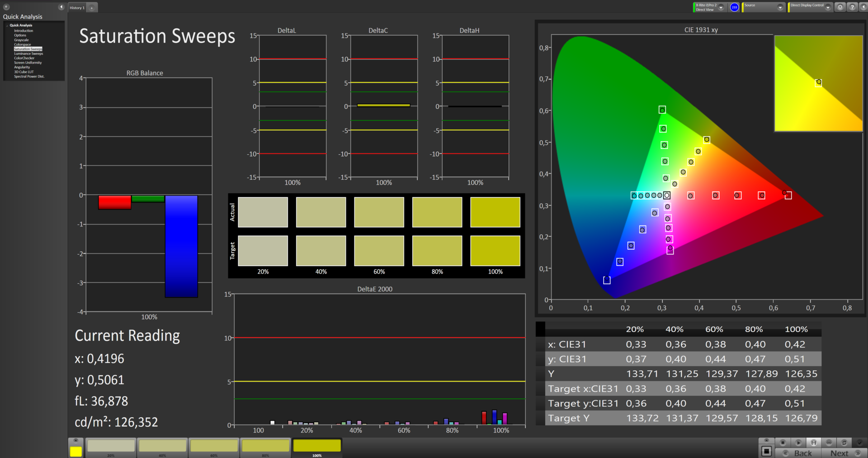Click the blue 233 meter indicator
Screen dimensions: 868x458
click(734, 7)
